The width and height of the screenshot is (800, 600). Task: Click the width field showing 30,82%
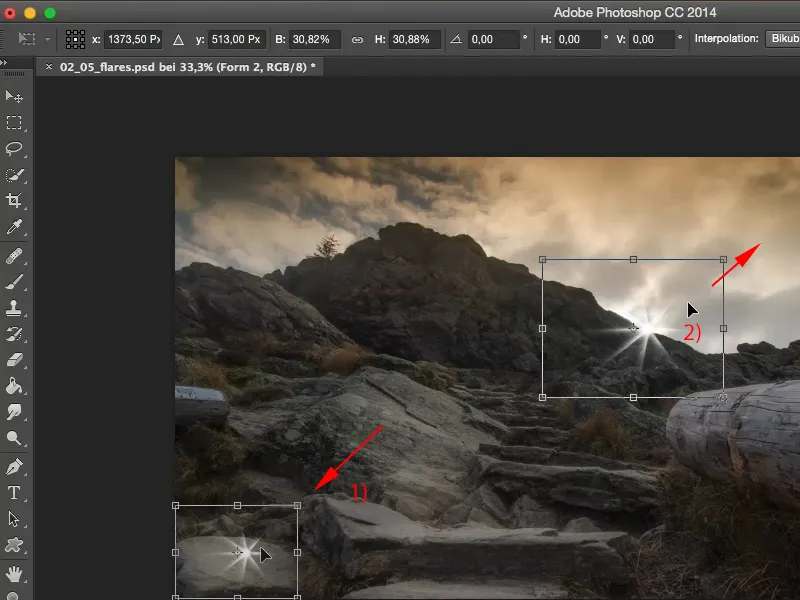click(314, 39)
